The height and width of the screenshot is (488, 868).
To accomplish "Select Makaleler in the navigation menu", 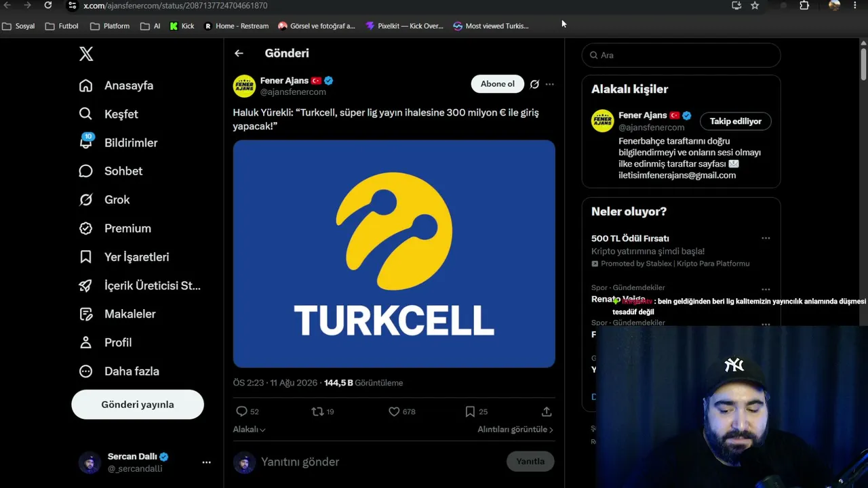I will (x=130, y=314).
